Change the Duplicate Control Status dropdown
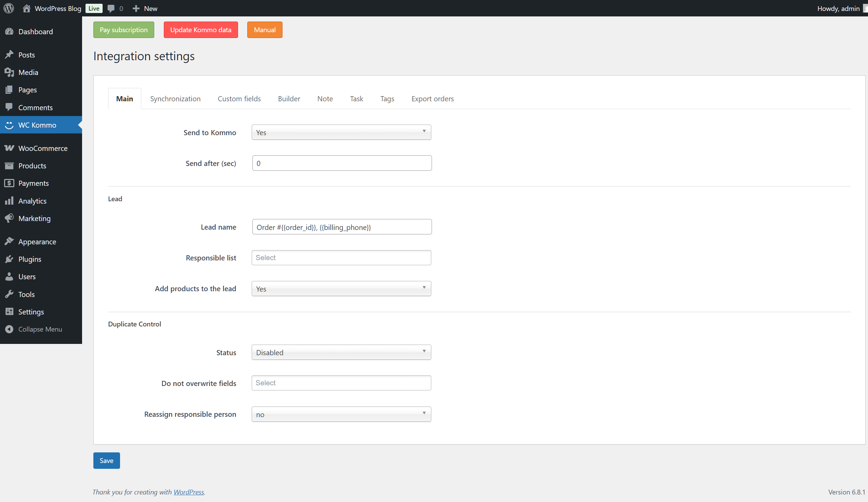The width and height of the screenshot is (868, 502). (341, 352)
